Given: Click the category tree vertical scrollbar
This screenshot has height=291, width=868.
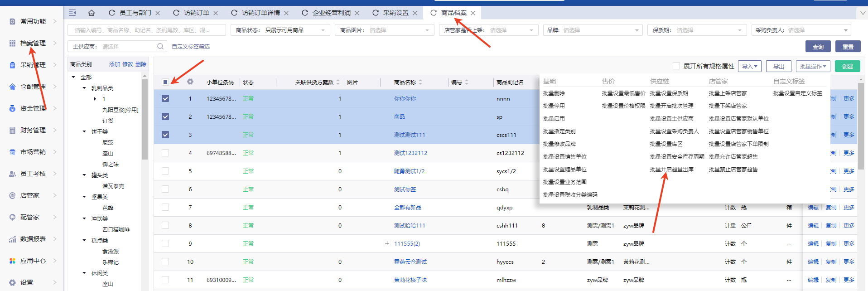Looking at the screenshot, I should 145,119.
